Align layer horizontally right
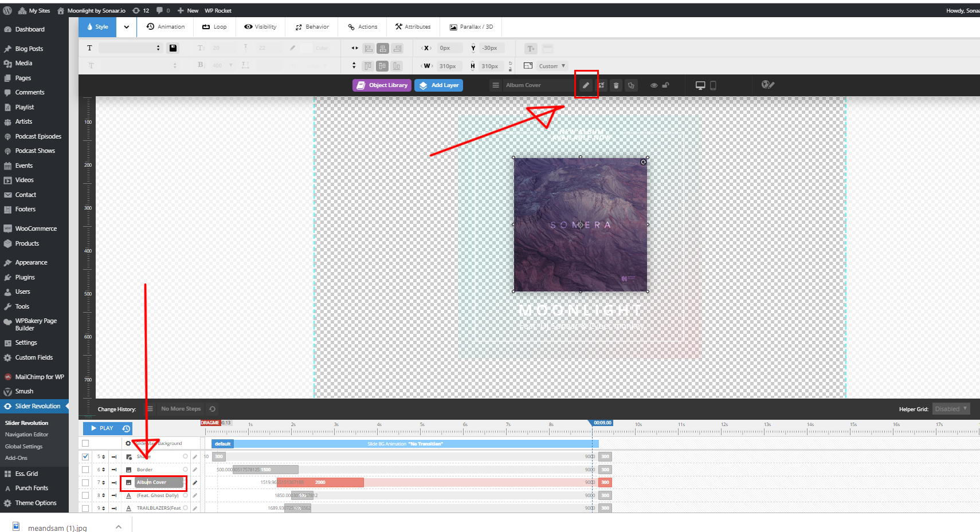 [397, 49]
